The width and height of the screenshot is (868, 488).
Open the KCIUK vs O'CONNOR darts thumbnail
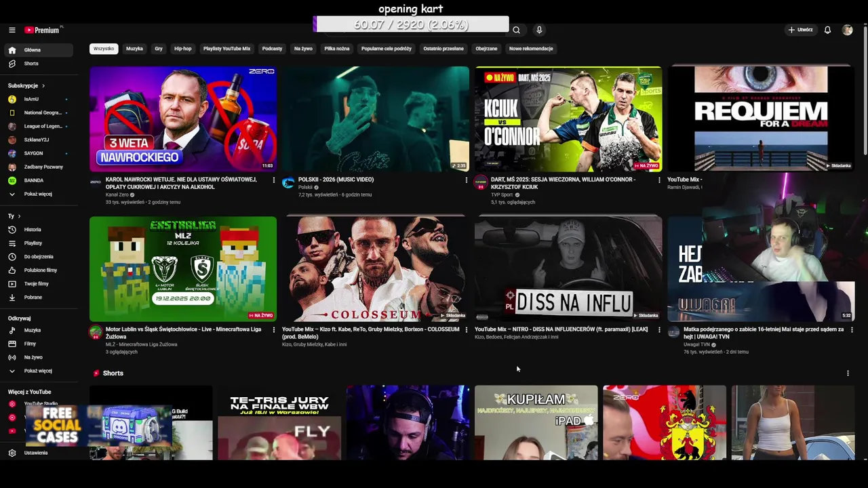tap(568, 119)
